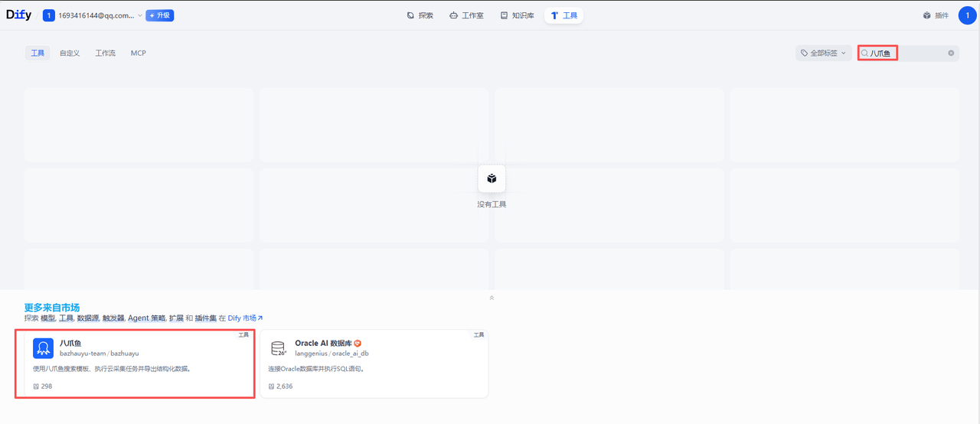The height and width of the screenshot is (424, 980).
Task: Switch to the MCP tab
Action: pyautogui.click(x=139, y=53)
